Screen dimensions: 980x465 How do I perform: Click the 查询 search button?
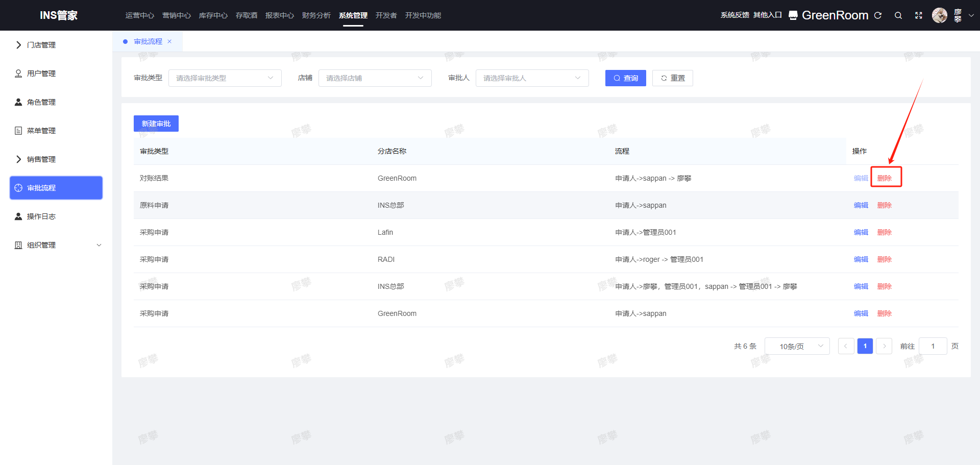[x=626, y=78]
